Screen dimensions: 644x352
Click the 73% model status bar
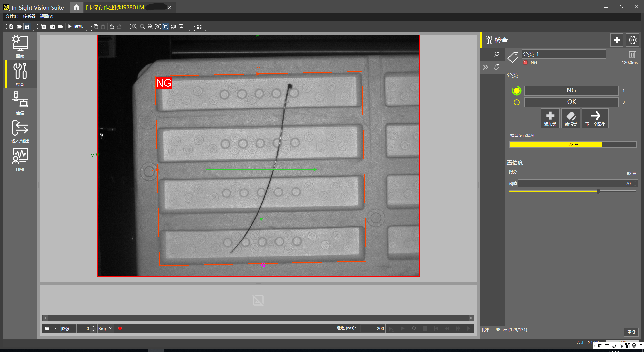pyautogui.click(x=573, y=145)
